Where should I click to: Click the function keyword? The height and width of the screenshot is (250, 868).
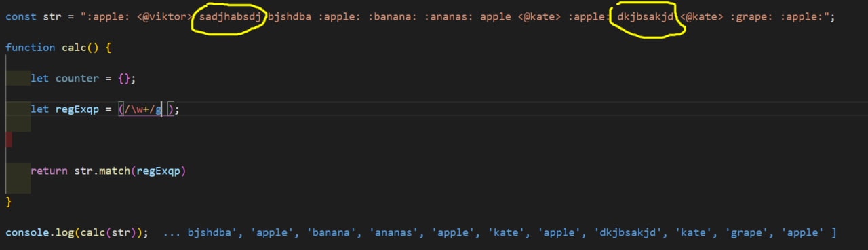tap(30, 48)
